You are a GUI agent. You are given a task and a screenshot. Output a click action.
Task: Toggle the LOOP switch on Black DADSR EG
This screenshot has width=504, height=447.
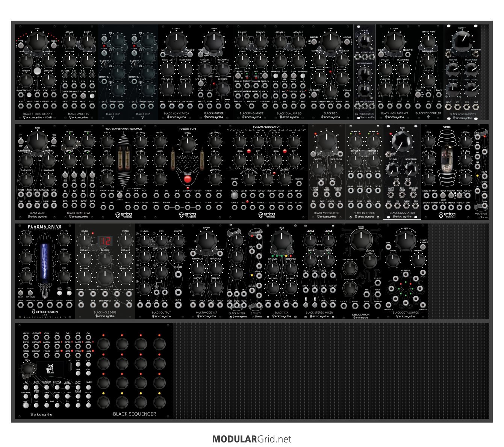(x=83, y=96)
